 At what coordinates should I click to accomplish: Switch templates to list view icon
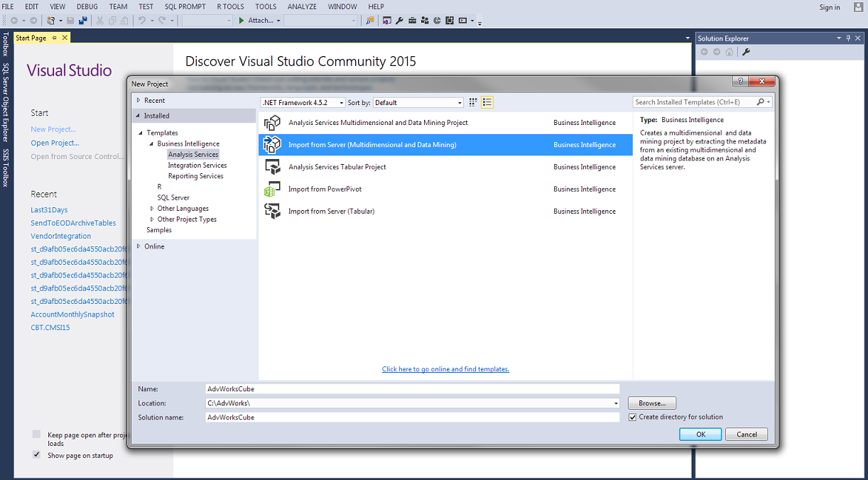(487, 102)
